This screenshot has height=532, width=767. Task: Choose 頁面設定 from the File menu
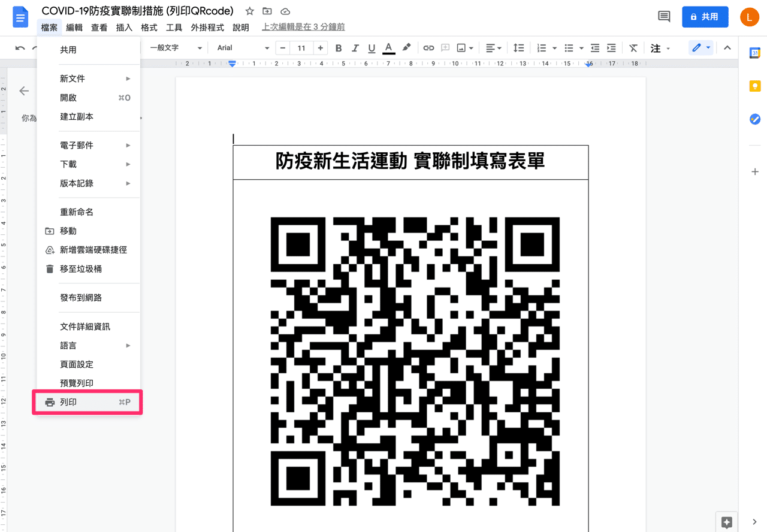[88, 364]
